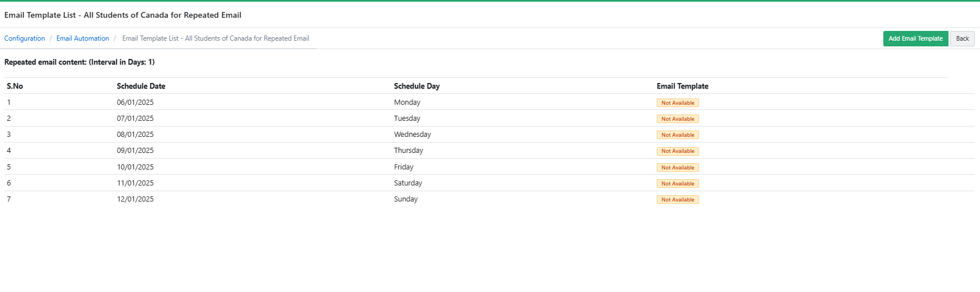Viewport: 980px width, 292px height.
Task: Select the 12/01/2025 schedule date cell
Action: click(135, 199)
